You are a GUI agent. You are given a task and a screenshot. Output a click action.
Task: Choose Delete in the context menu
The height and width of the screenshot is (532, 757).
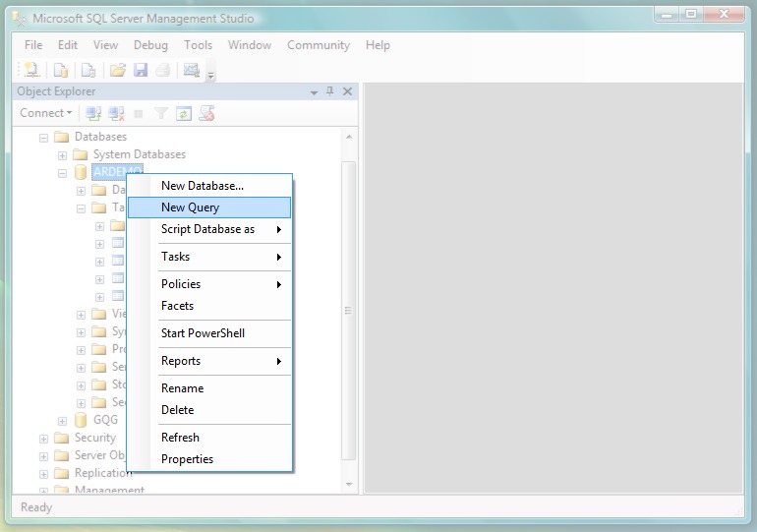(x=209, y=410)
